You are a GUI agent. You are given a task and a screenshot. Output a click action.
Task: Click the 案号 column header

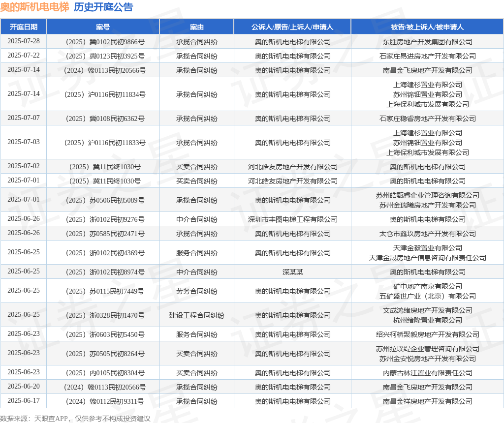103,27
